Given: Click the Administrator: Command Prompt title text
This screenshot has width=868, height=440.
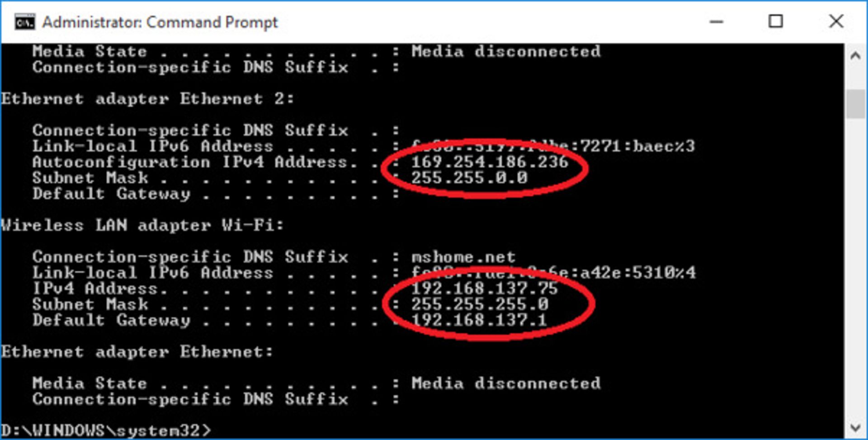Looking at the screenshot, I should [160, 22].
